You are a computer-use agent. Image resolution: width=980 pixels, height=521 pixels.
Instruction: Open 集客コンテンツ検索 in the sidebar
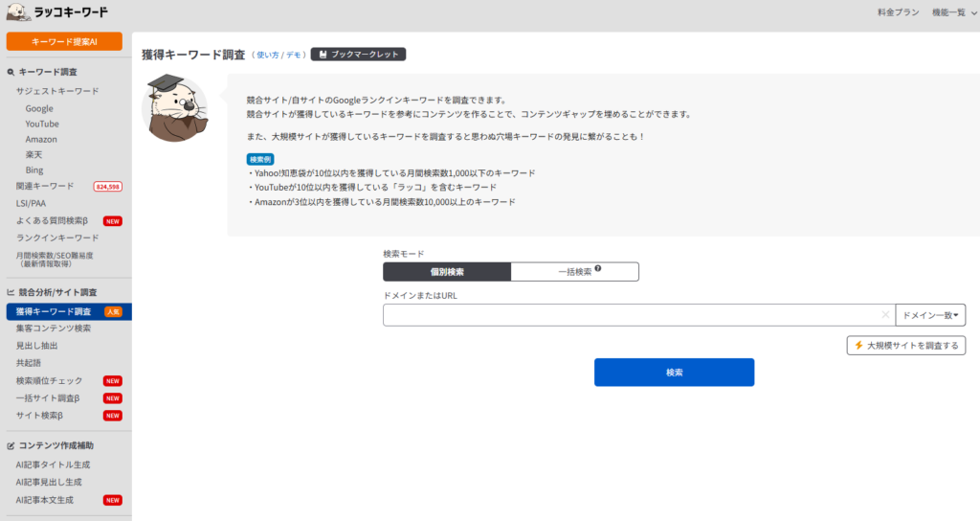pyautogui.click(x=54, y=328)
